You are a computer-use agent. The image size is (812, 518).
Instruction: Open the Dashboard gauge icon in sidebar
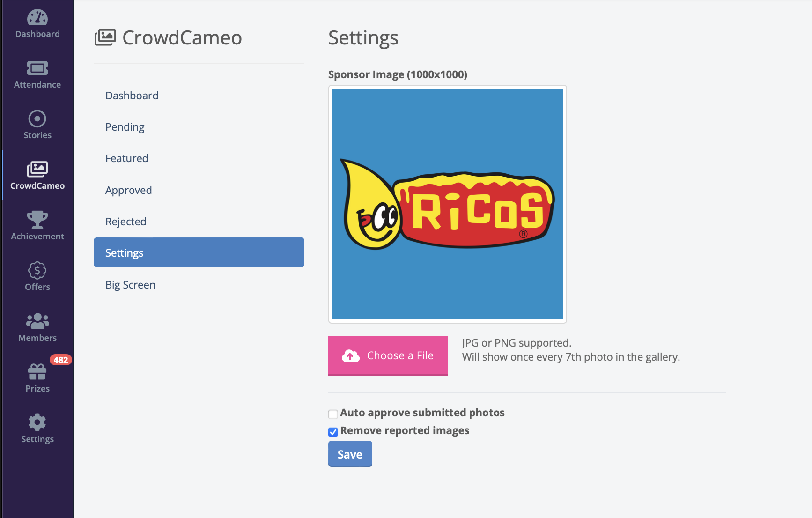(x=37, y=18)
